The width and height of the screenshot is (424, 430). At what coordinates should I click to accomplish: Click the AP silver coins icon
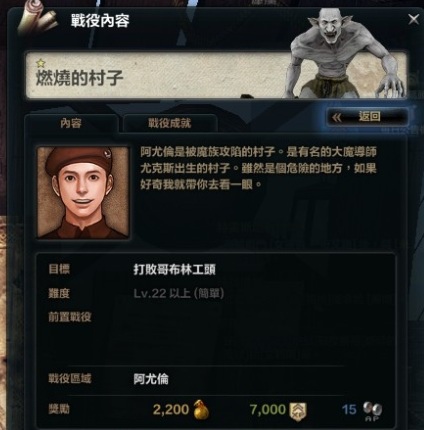[373, 411]
